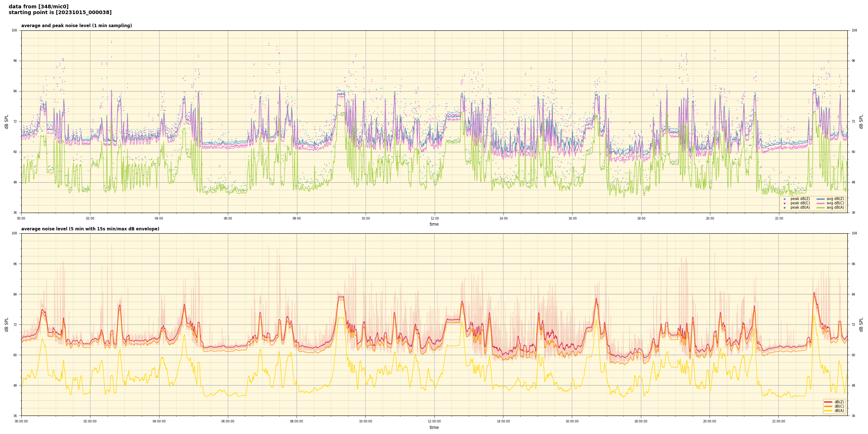Click the 22:00 tick on top chart
This screenshot has width=868, height=434.
click(x=779, y=218)
